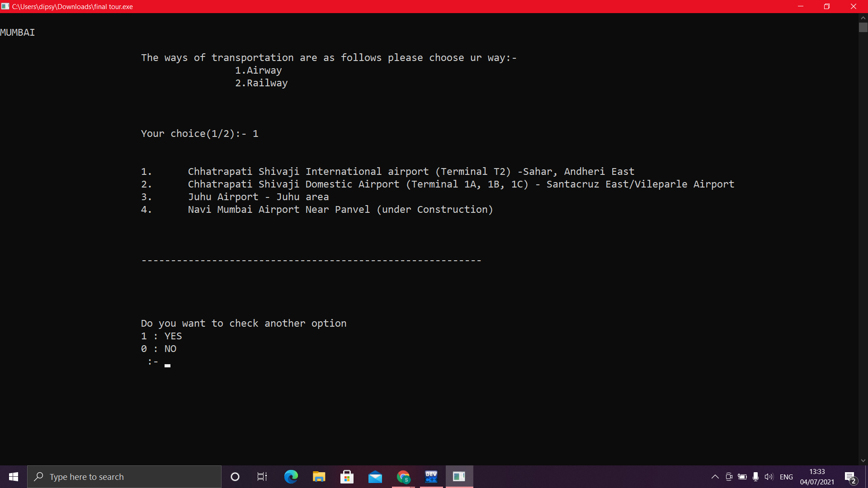This screenshot has width=868, height=488.
Task: Click the clock showing 13:33
Action: click(817, 477)
